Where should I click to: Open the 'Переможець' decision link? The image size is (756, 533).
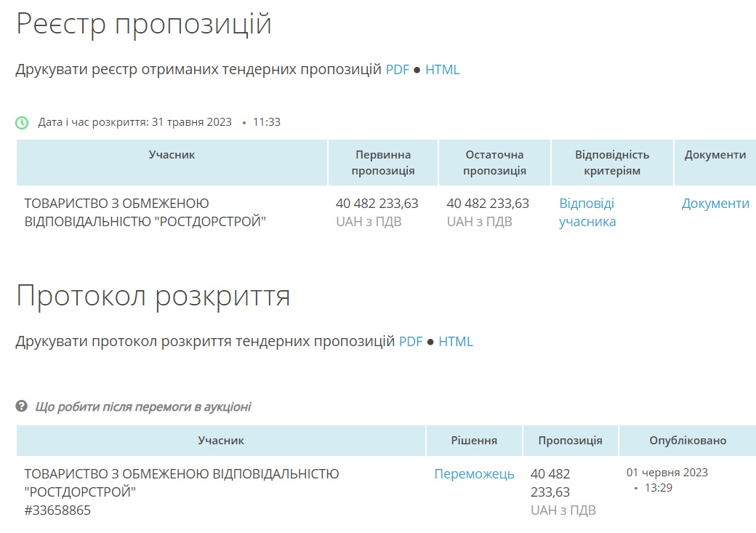coord(474,474)
